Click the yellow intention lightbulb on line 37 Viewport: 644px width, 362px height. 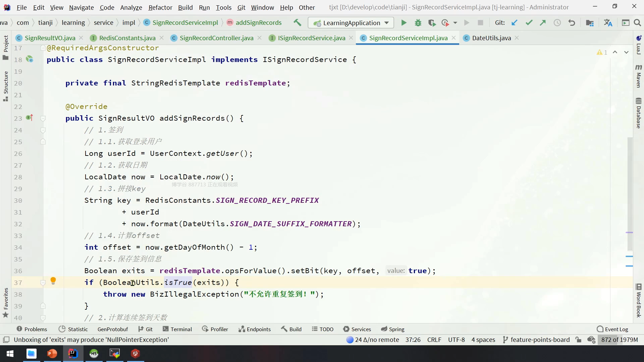(x=53, y=281)
